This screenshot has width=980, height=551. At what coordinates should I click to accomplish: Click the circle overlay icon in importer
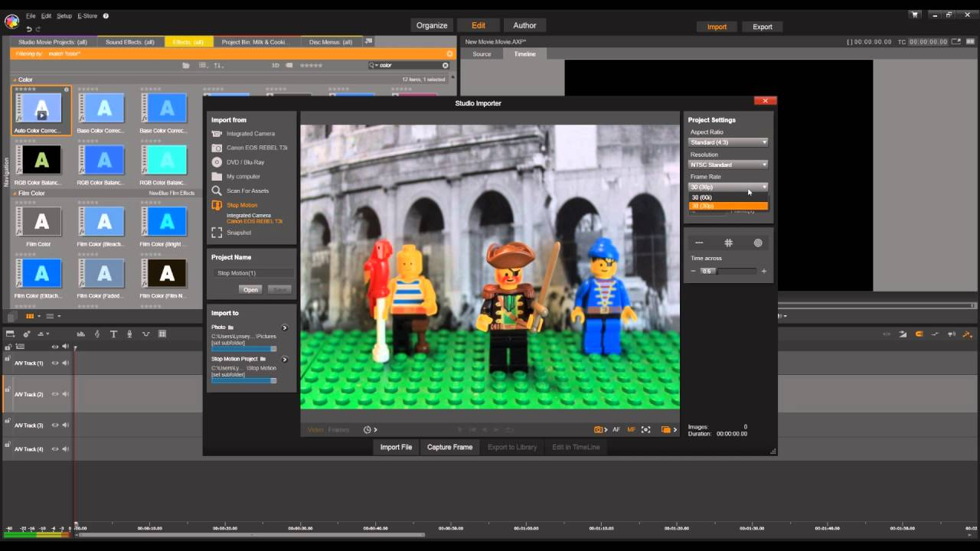coord(758,243)
